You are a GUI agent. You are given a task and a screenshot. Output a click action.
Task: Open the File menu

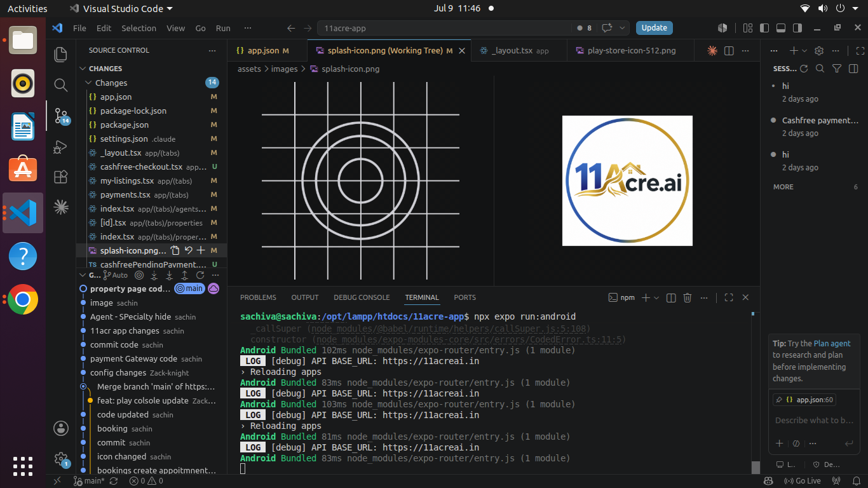coord(79,28)
